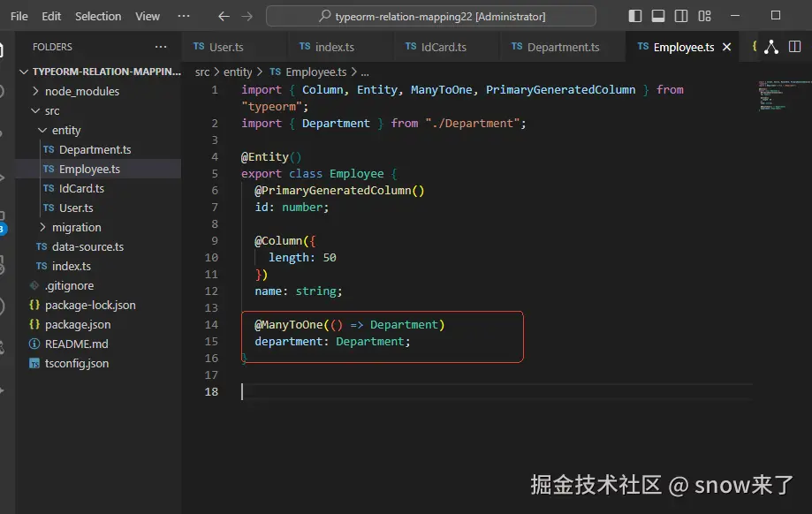Click the README.md info icon
The image size is (812, 514).
(34, 344)
